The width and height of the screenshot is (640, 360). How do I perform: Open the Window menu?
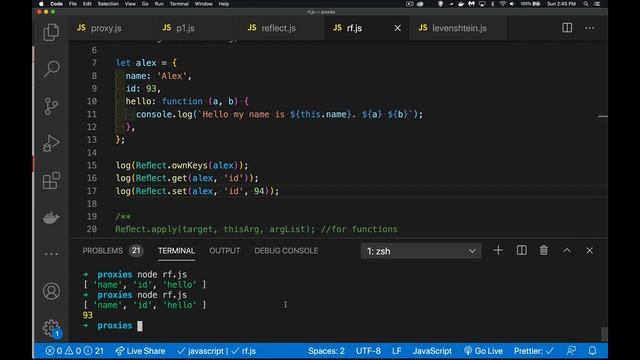click(203, 4)
